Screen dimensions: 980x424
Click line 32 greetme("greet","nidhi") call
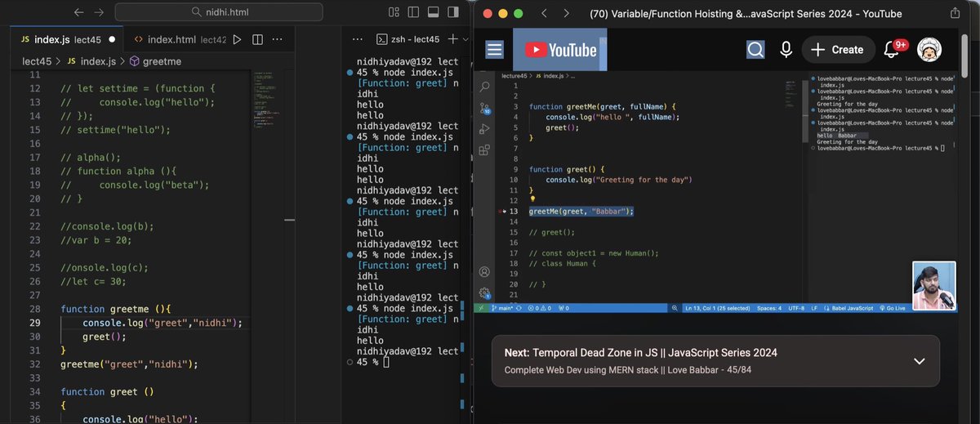point(129,364)
